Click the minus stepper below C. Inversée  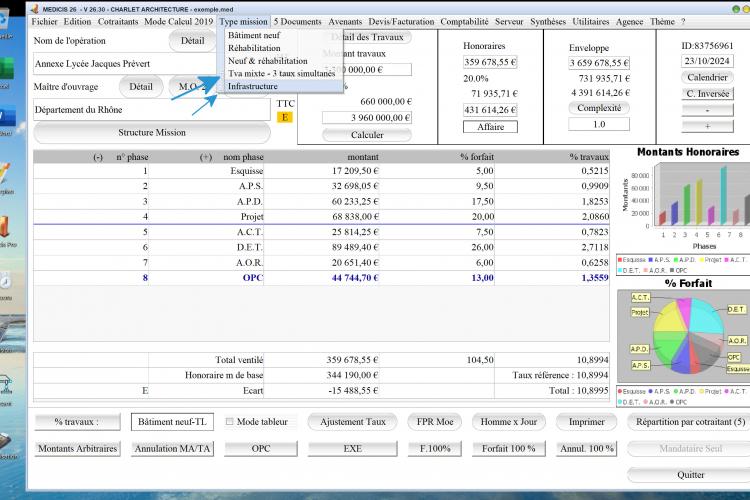click(x=707, y=110)
